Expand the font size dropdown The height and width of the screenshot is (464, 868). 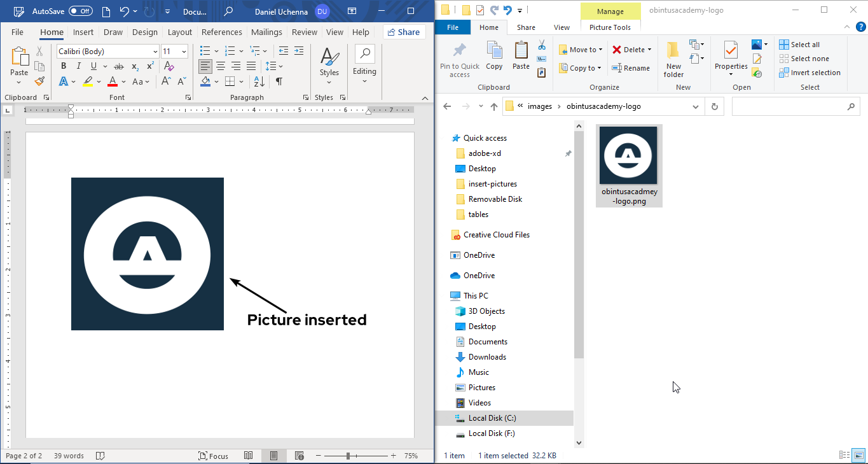coord(184,52)
